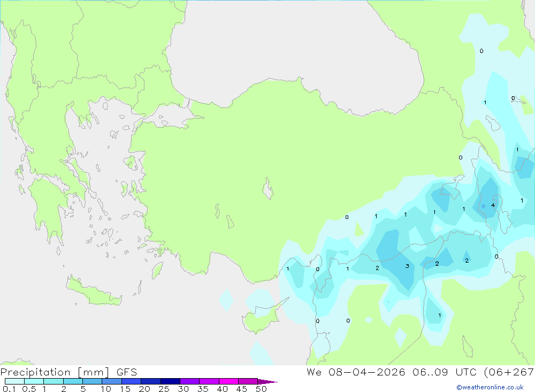The image size is (535, 392).
Task: Click the '50' legend scale label
Action: tap(261, 389)
